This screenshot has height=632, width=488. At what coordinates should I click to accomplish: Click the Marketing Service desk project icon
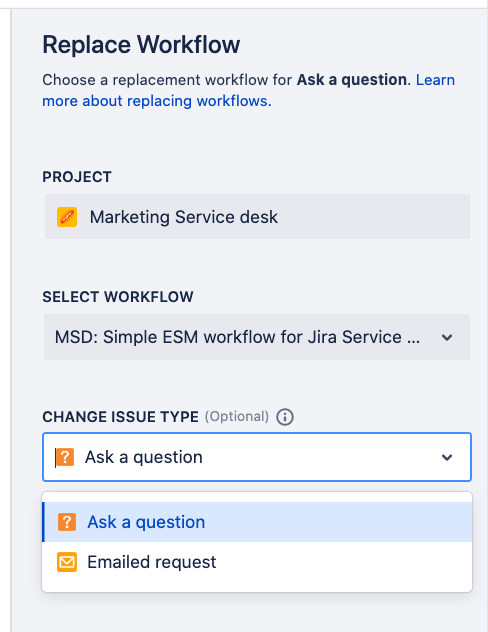pyautogui.click(x=67, y=217)
